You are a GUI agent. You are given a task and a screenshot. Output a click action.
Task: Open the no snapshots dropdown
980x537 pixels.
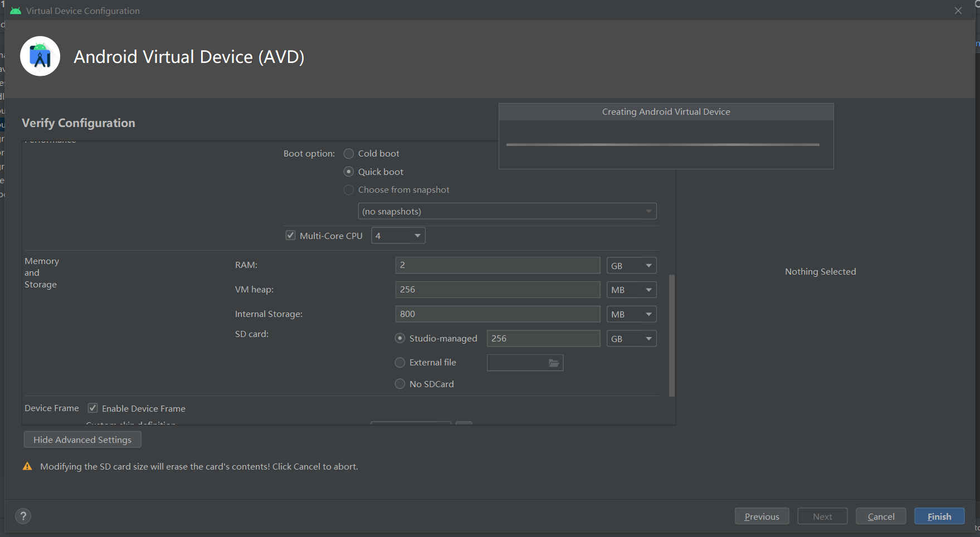[507, 211]
